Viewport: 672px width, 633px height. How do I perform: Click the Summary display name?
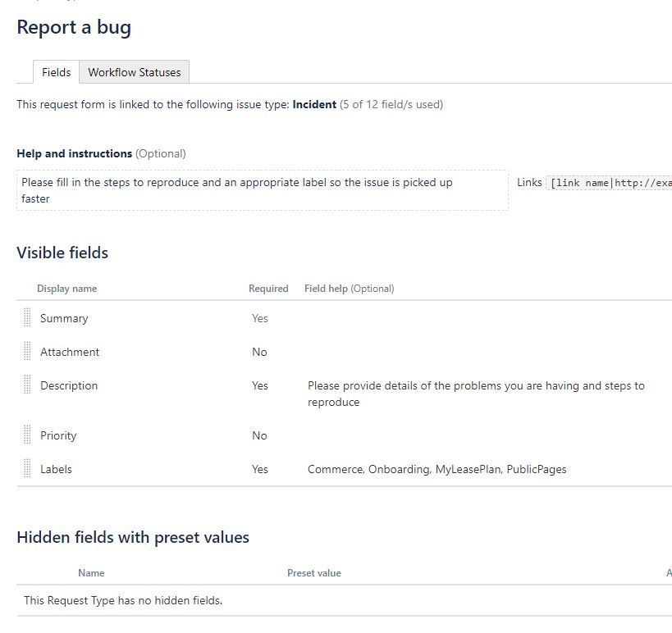pyautogui.click(x=64, y=318)
